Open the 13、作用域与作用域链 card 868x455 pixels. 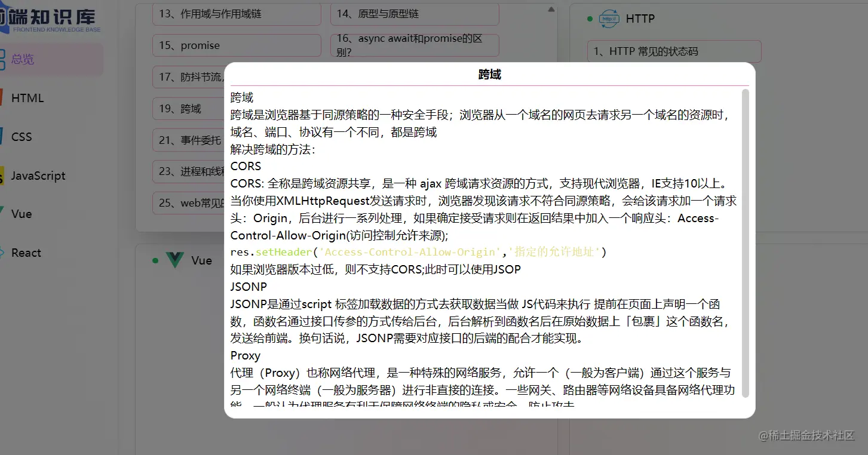(236, 14)
